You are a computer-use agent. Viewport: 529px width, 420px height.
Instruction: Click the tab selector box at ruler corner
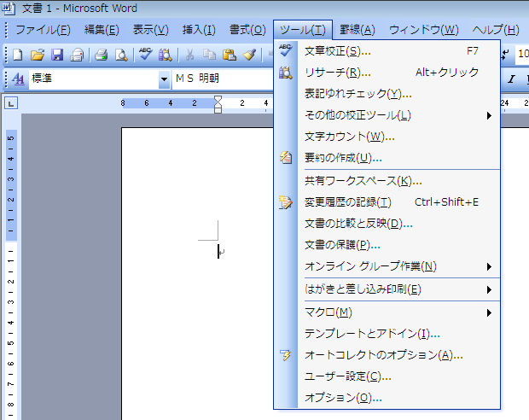point(11,103)
